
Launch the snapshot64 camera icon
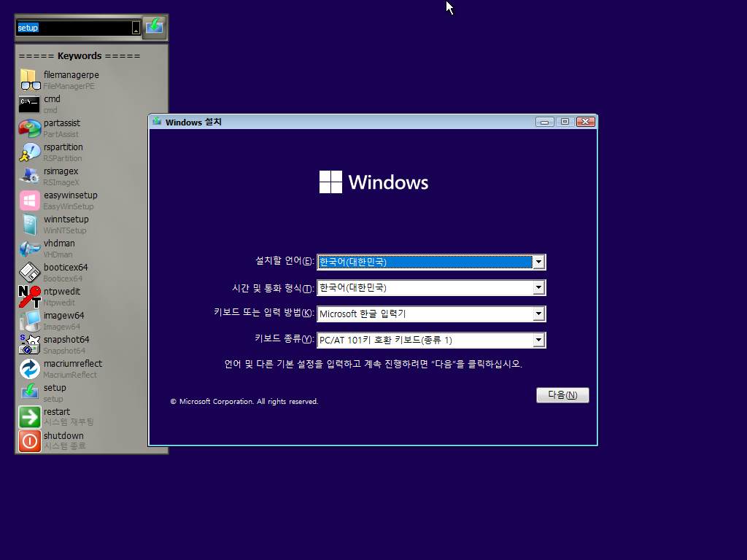coord(29,345)
